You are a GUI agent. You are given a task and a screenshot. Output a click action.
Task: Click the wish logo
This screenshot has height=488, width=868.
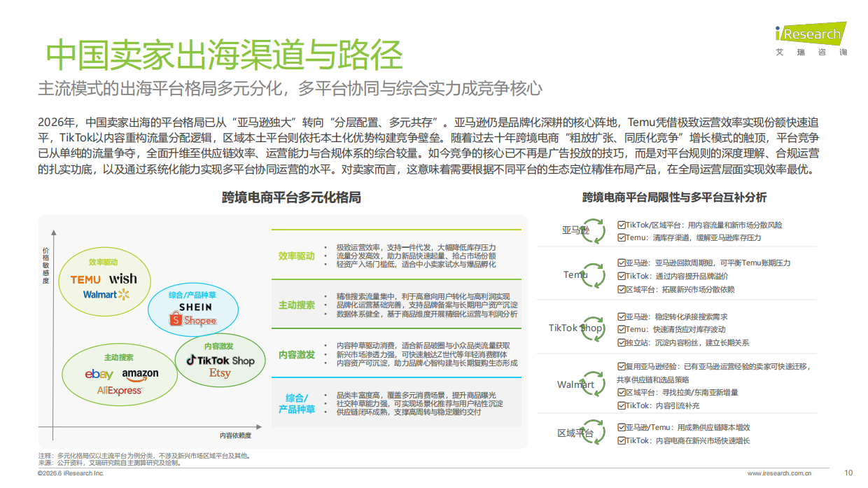pos(123,279)
